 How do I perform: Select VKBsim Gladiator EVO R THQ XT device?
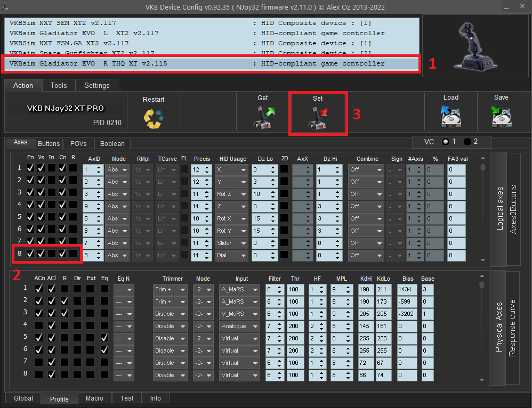tap(212, 63)
